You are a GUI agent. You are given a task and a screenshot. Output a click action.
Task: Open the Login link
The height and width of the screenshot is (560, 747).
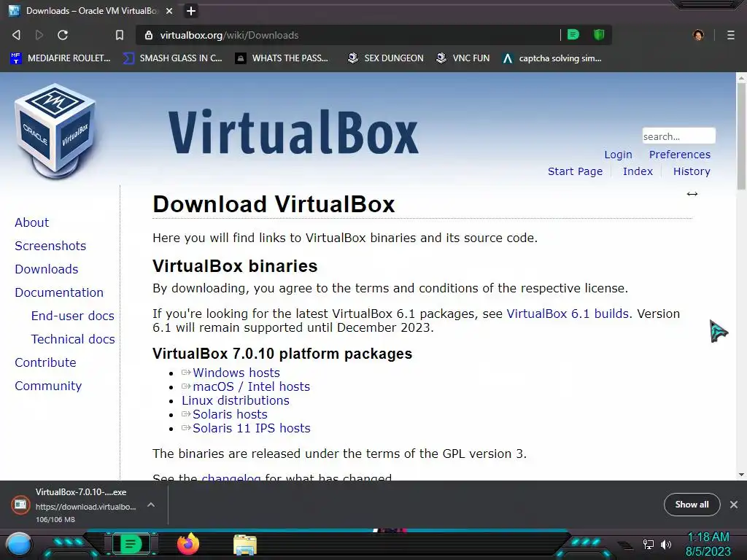tap(618, 155)
